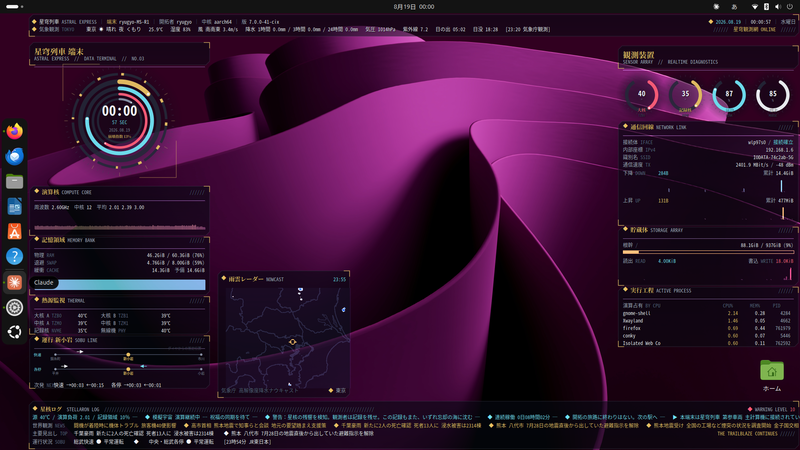The image size is (800, 450).
Task: Click the volume speaker icon in top bar
Action: pyautogui.click(x=778, y=7)
